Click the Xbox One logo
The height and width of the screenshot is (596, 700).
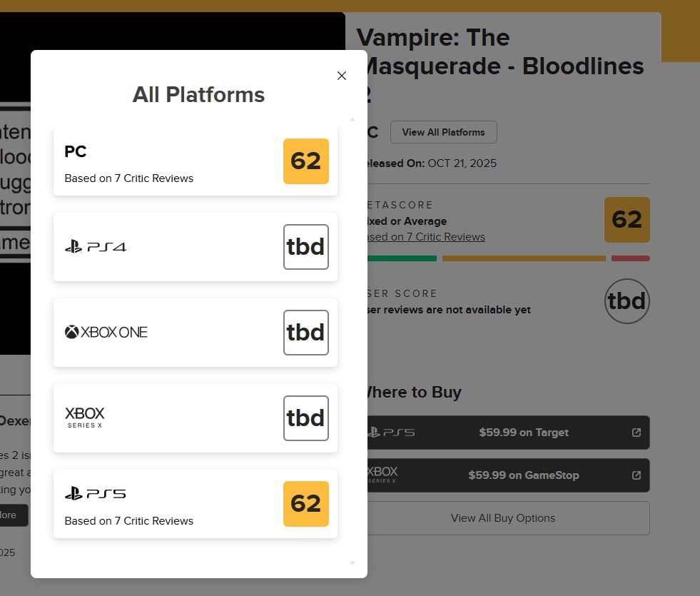pos(106,332)
